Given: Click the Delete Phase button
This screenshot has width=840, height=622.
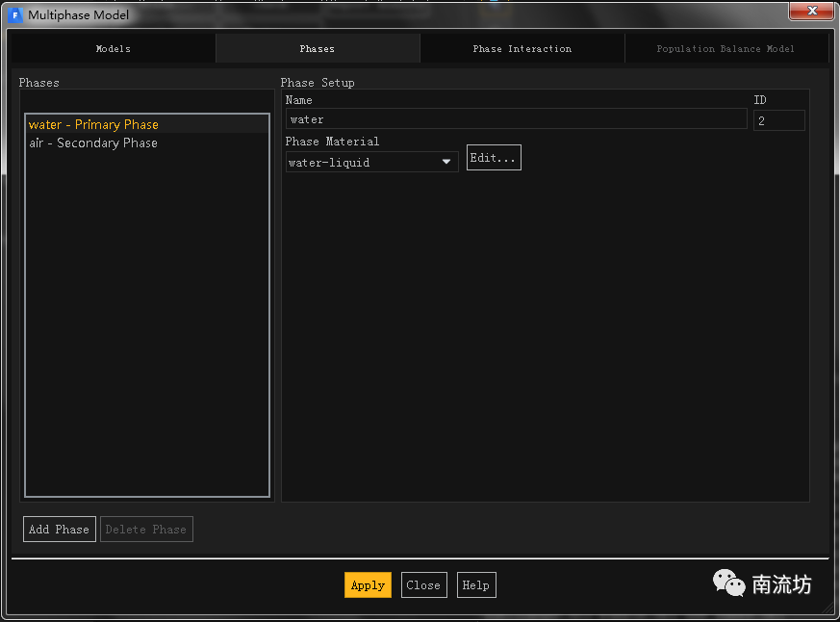Looking at the screenshot, I should pyautogui.click(x=146, y=530).
